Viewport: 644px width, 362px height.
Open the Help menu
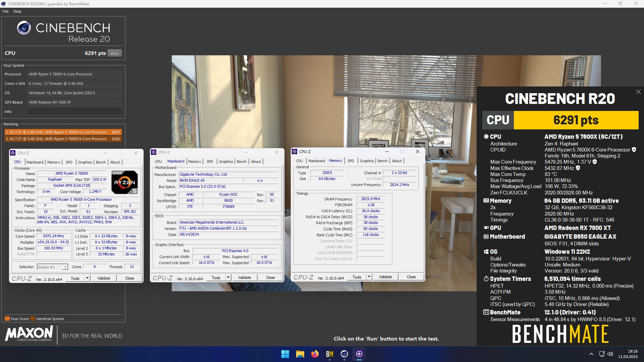(x=17, y=11)
